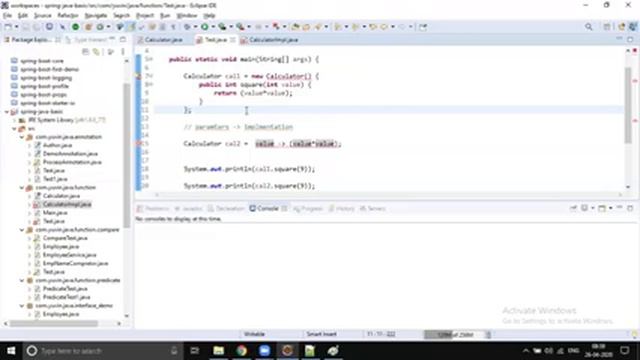Select spring-boot-core project

pyautogui.click(x=42, y=61)
